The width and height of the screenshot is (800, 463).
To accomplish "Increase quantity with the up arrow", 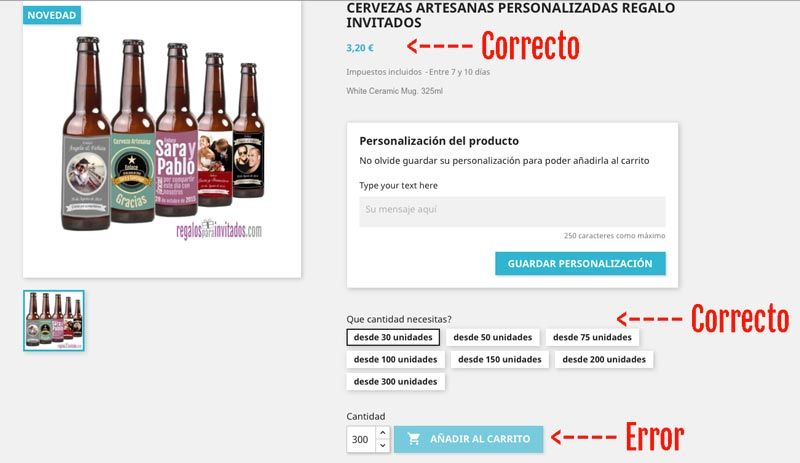I will click(x=383, y=433).
